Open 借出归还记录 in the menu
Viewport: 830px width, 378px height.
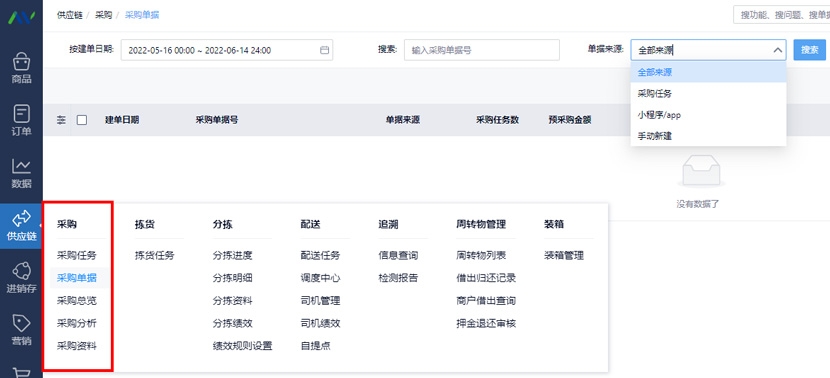tap(486, 278)
